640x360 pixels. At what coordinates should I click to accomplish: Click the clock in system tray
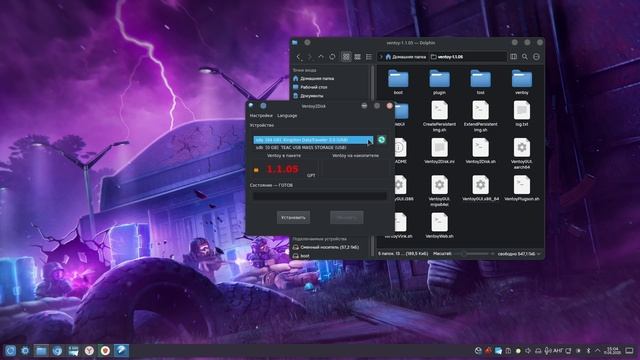point(612,351)
